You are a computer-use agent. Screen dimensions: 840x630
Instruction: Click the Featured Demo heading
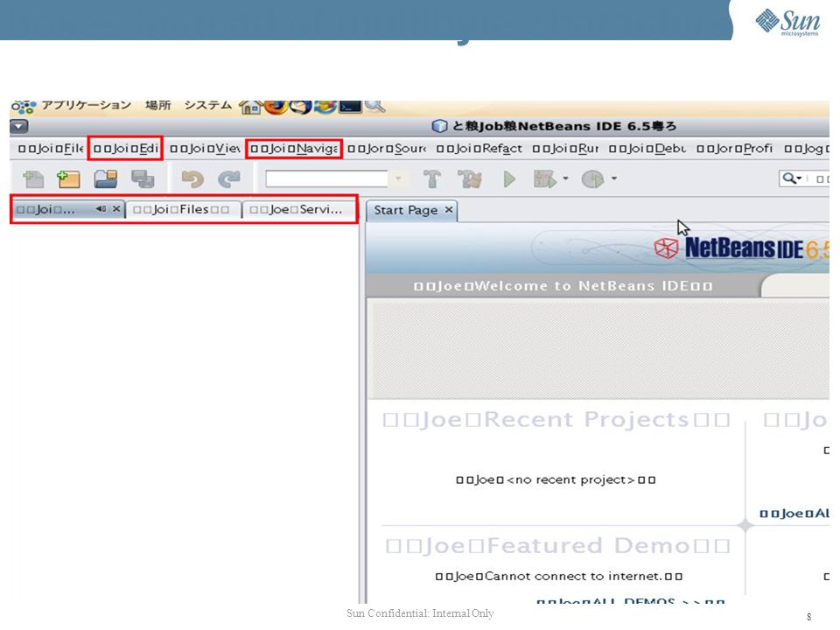click(557, 545)
